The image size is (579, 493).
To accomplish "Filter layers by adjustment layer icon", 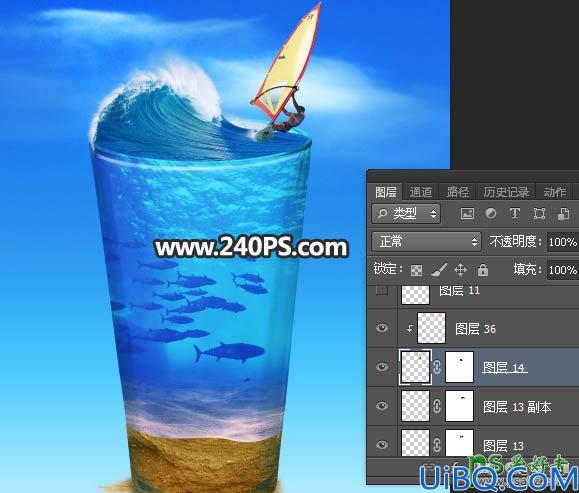I will pyautogui.click(x=491, y=213).
